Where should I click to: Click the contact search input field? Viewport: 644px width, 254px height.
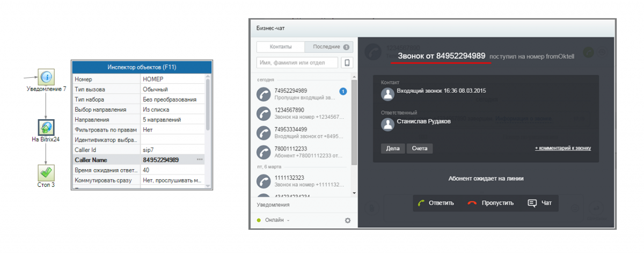297,63
